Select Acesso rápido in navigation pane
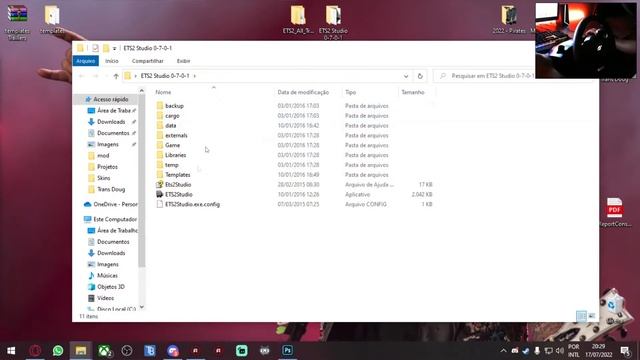 [110, 99]
